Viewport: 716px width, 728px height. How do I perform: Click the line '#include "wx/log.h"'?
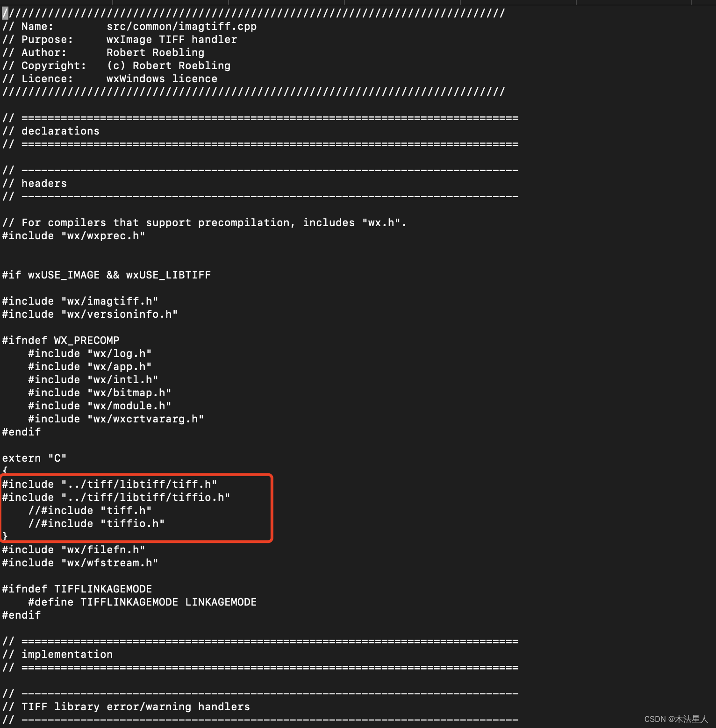(90, 354)
